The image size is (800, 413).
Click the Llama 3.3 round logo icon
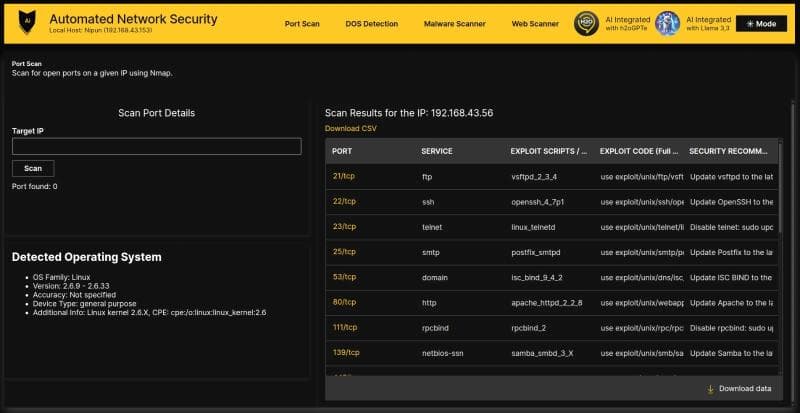pos(667,23)
